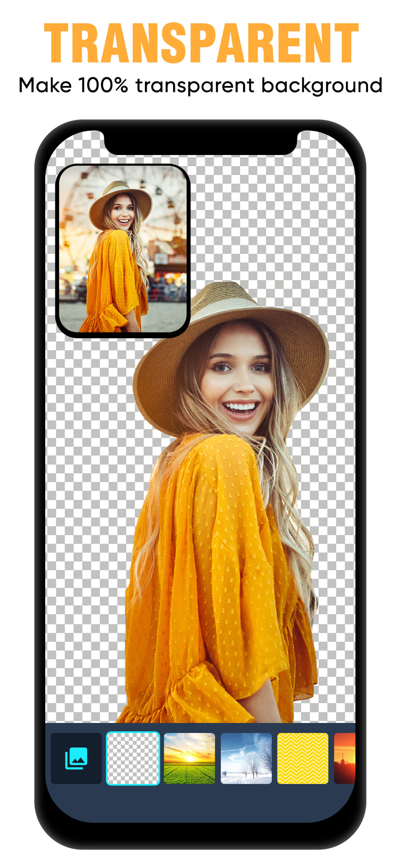Click the "TRANSPARENT" heading text
Viewport: 401px width, 868px height.
pyautogui.click(x=201, y=43)
